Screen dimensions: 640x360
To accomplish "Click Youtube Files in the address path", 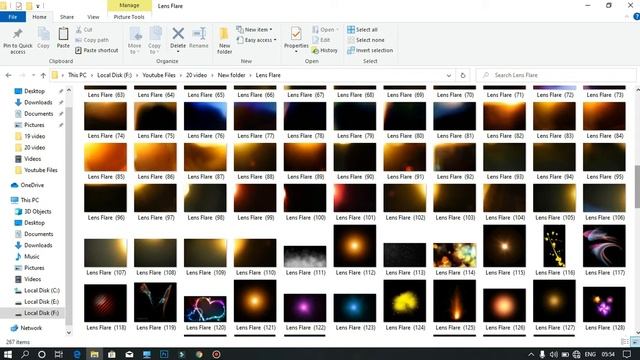I will coord(159,75).
